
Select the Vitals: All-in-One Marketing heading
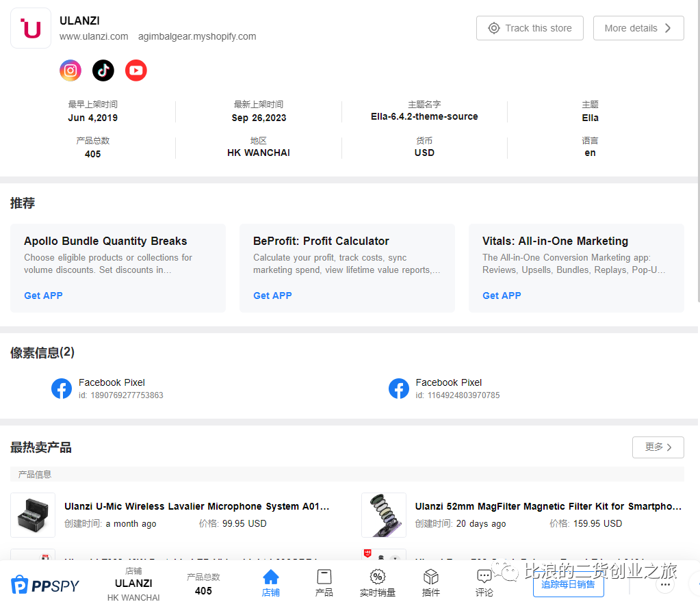click(x=555, y=241)
